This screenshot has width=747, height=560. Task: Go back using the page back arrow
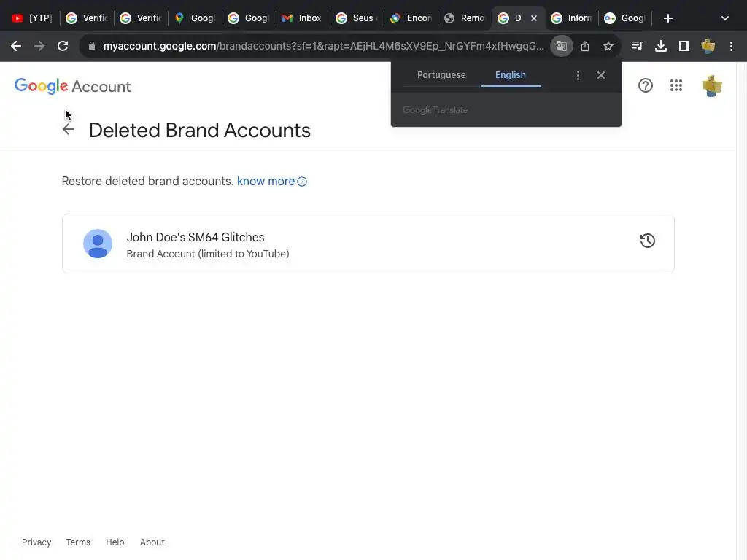[69, 130]
